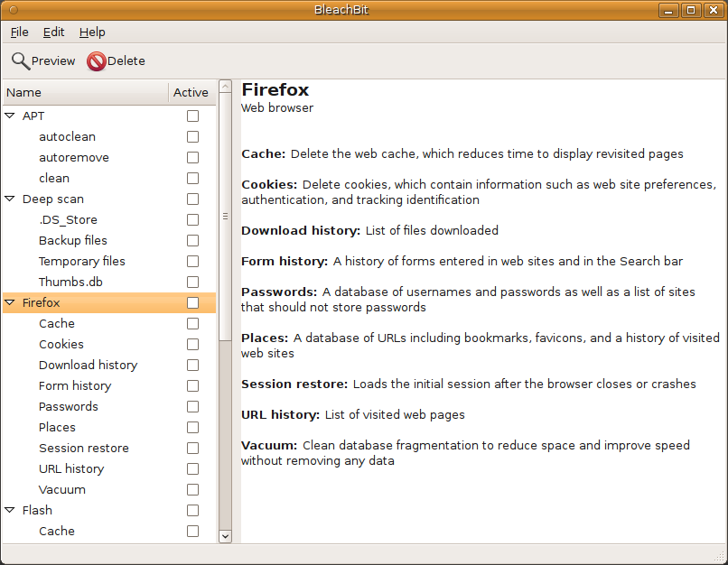Screen dimensions: 728x565
Task: Collapse the Firefox group
Action: [x=10, y=302]
